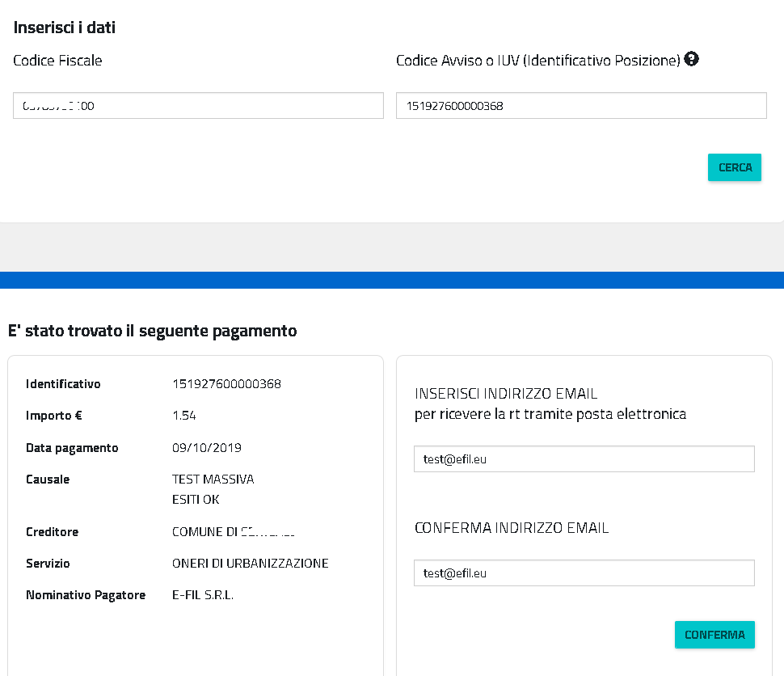Click the Identificativo value 151927600000368 in payment details

226,384
